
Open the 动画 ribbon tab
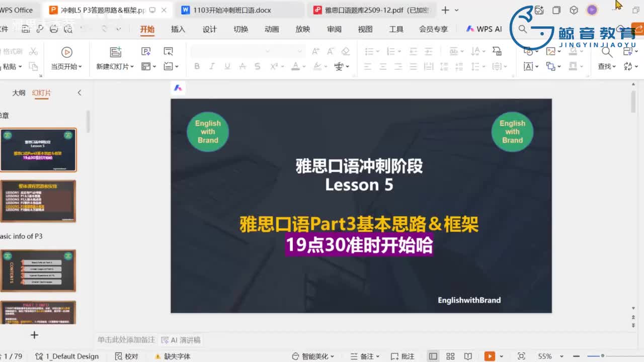[x=272, y=29]
